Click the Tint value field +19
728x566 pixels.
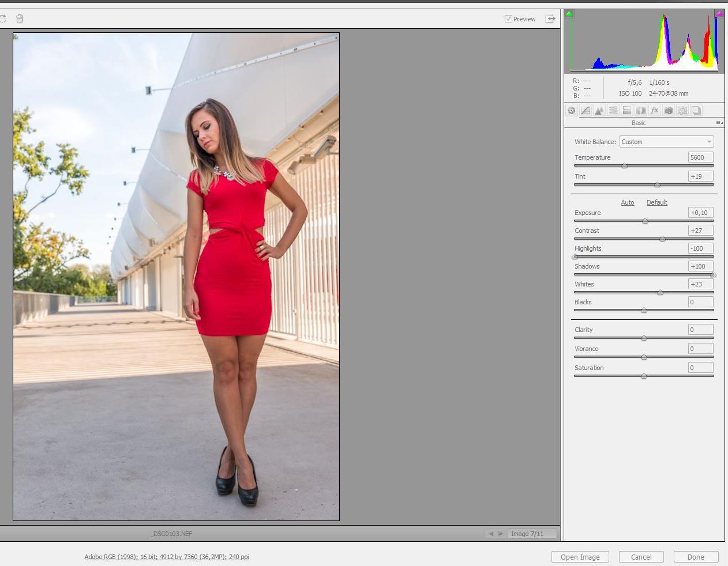click(700, 176)
